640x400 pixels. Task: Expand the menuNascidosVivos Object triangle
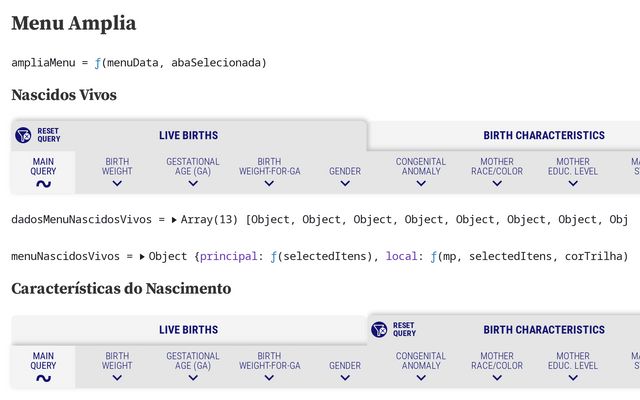[142, 257]
